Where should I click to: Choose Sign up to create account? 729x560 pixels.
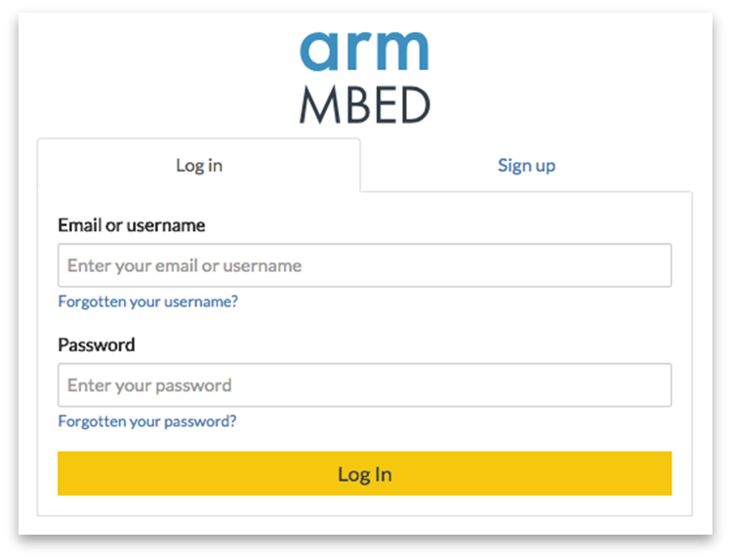[526, 165]
